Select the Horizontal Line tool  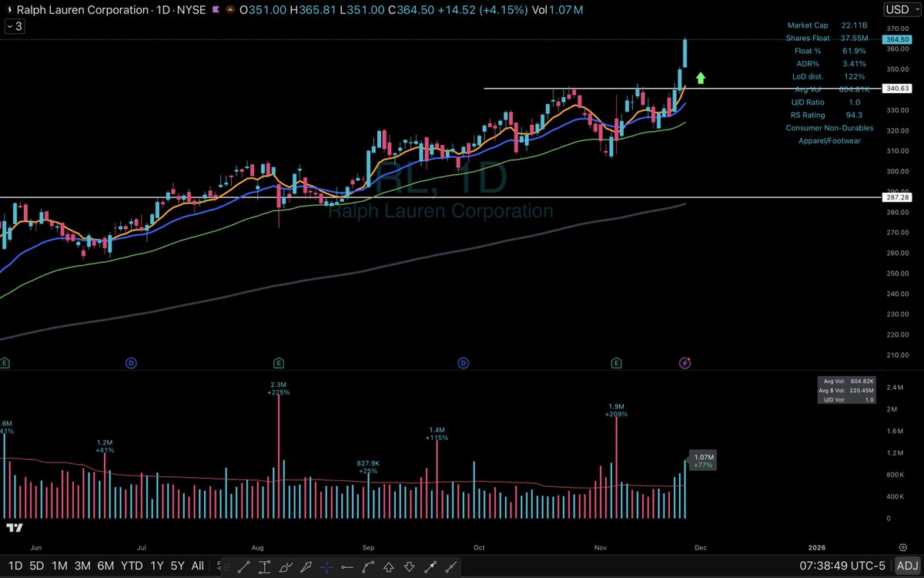(348, 566)
